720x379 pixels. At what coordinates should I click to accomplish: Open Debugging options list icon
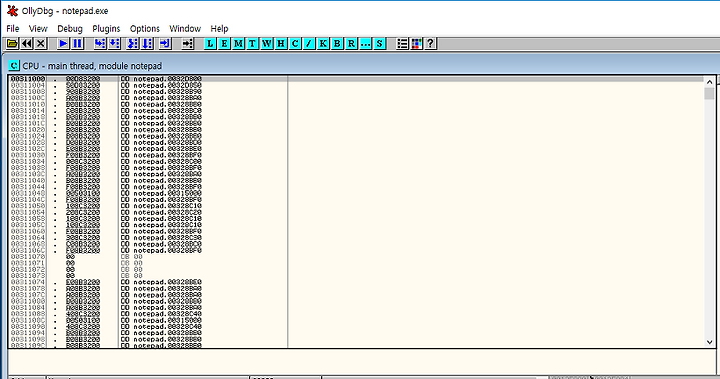402,44
